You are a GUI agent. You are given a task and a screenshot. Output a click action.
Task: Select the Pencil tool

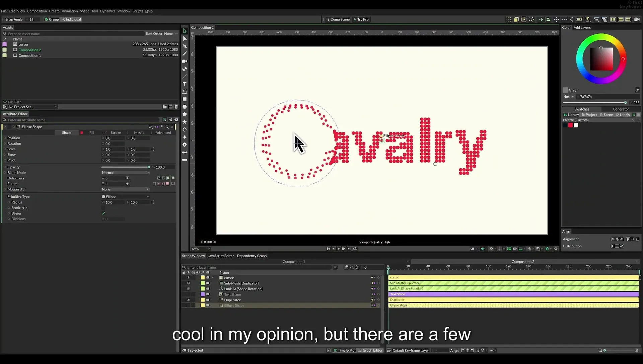point(185,54)
